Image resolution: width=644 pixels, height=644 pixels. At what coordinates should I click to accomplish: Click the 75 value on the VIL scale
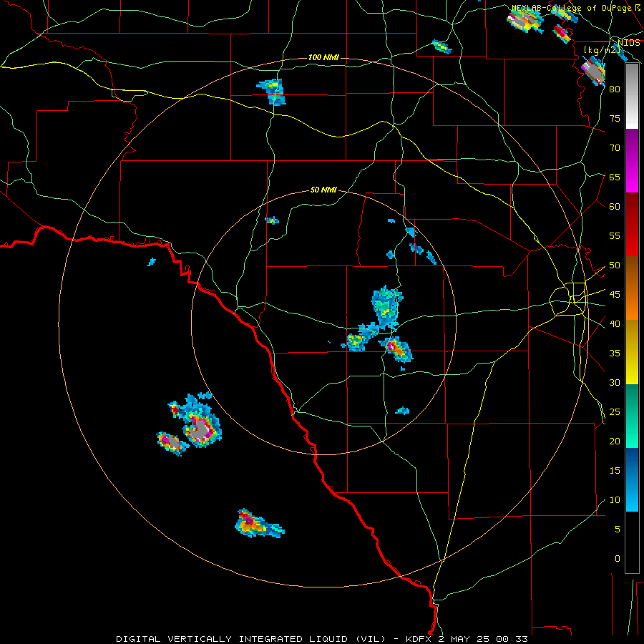[615, 118]
